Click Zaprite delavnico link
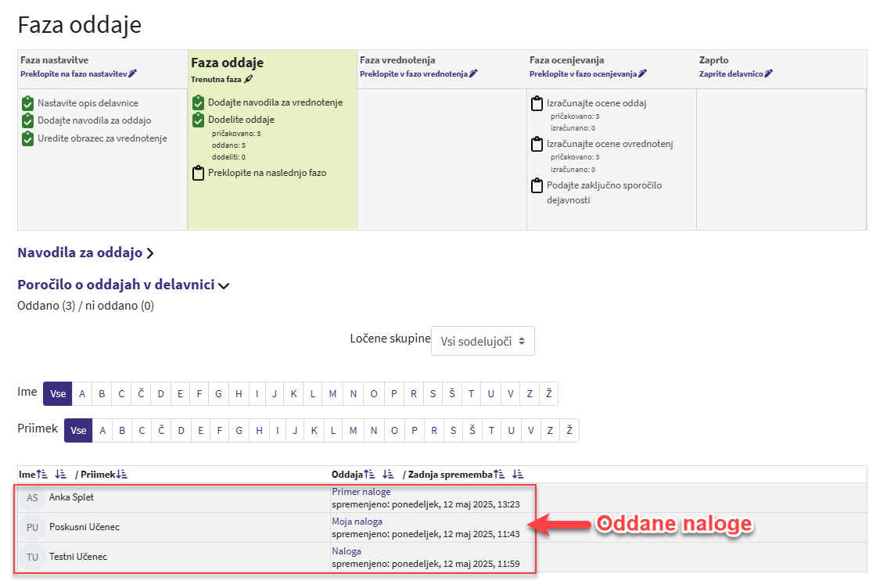This screenshot has height=588, width=887. coord(731,74)
